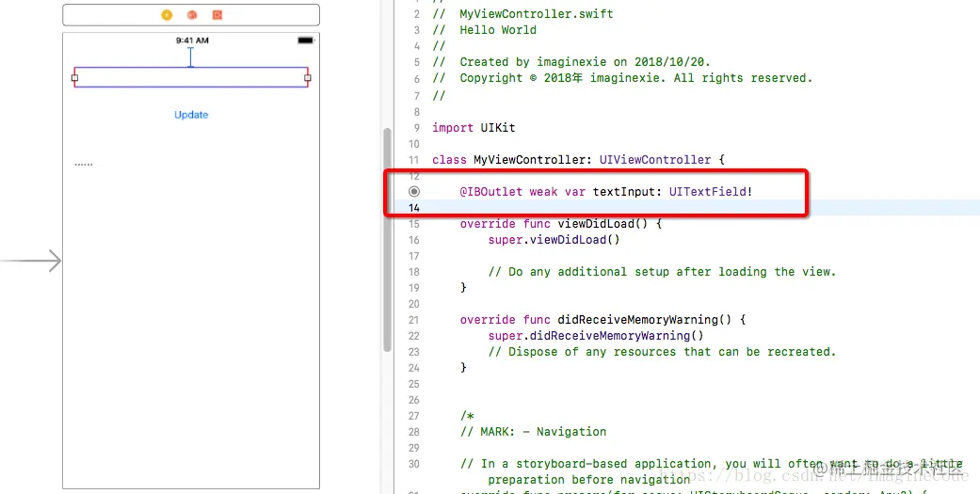Viewport: 980px width, 494px height.
Task: Click the "override func viewDidLoad() {" line
Action: coord(561,224)
